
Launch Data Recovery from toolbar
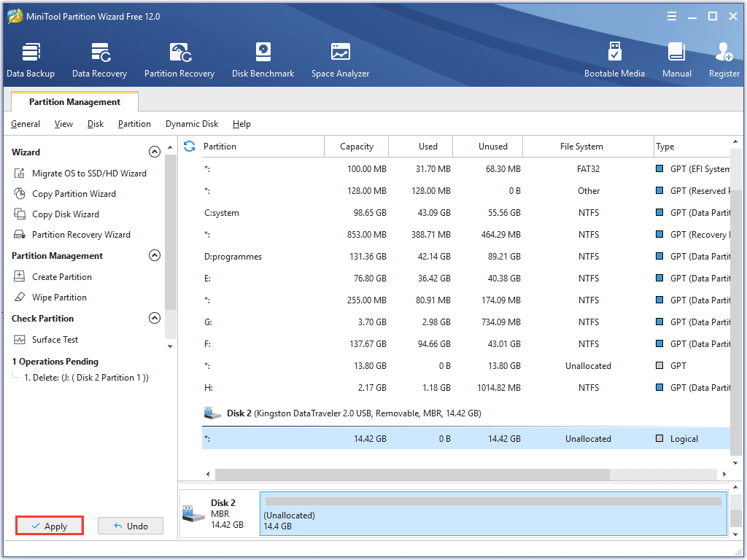pyautogui.click(x=99, y=61)
